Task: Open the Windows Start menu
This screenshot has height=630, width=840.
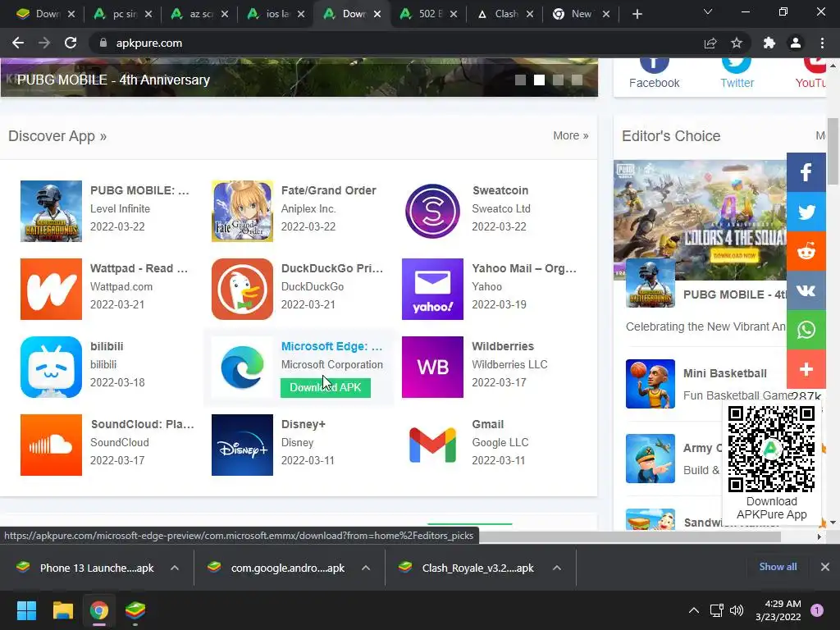Action: [26, 610]
